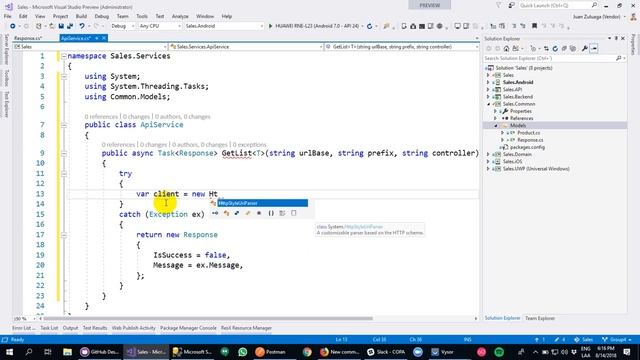This screenshot has width=640, height=360.
Task: Select the highlighted IntelliSense suggestion
Action: pyautogui.click(x=262, y=203)
